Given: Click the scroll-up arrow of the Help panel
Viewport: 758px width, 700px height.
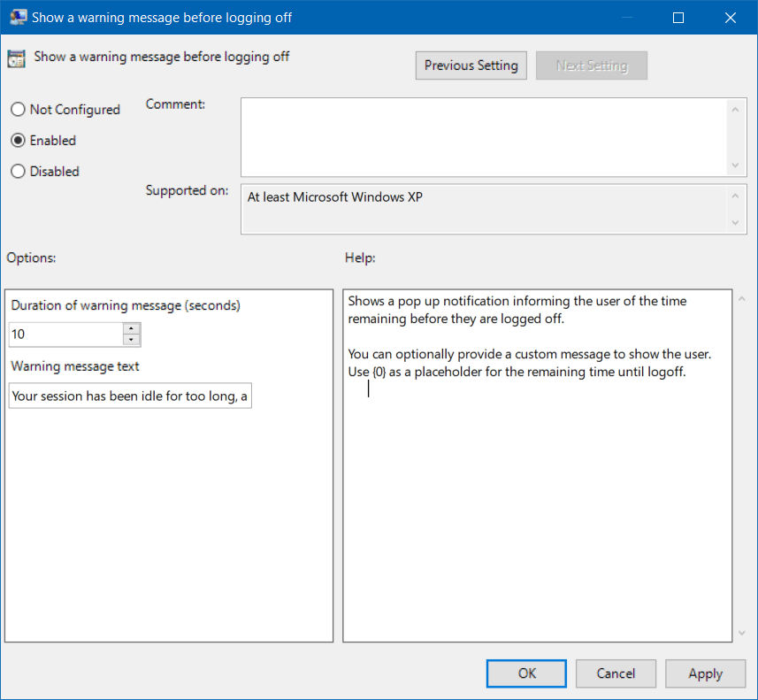Looking at the screenshot, I should 741,296.
